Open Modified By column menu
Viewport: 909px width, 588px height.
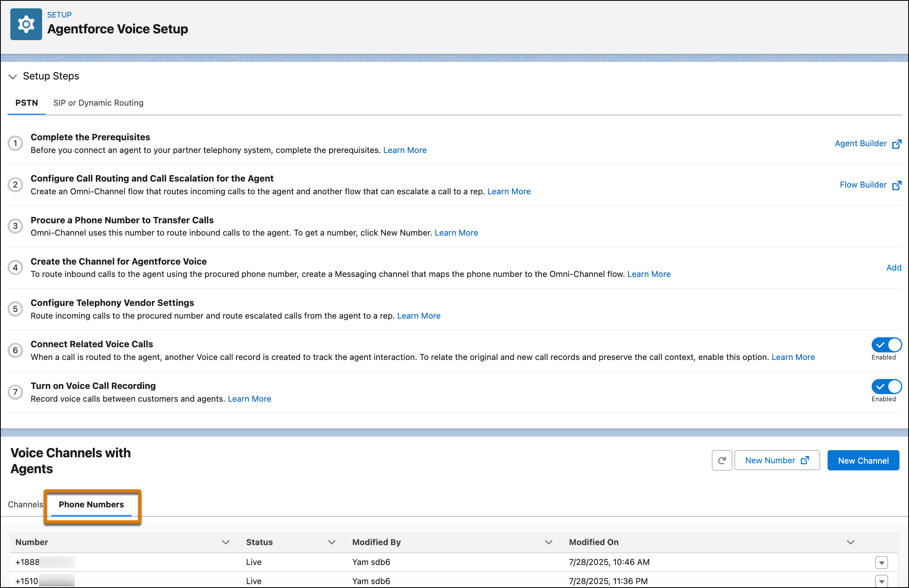coord(549,542)
